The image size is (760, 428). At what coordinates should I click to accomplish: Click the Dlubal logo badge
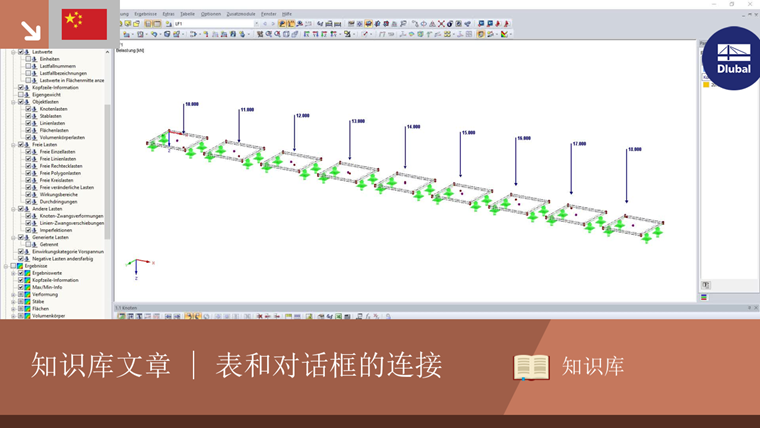(x=732, y=58)
